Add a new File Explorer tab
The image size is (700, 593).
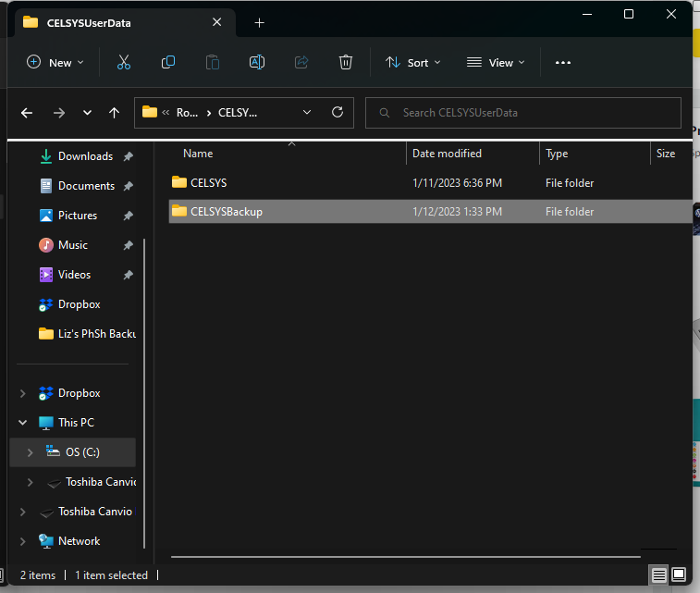coord(259,22)
